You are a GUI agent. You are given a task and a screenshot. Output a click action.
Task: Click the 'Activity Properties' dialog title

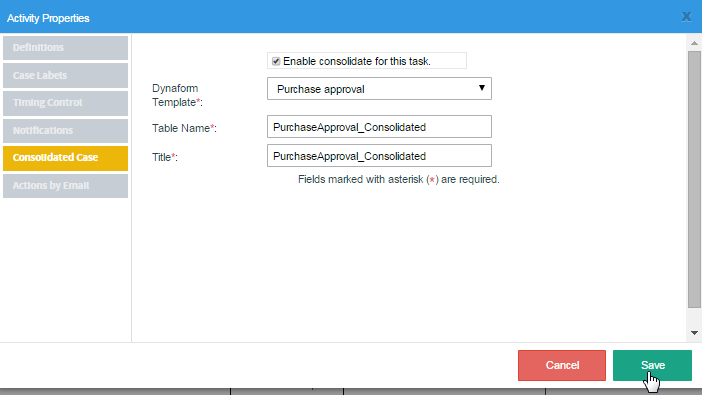(48, 18)
